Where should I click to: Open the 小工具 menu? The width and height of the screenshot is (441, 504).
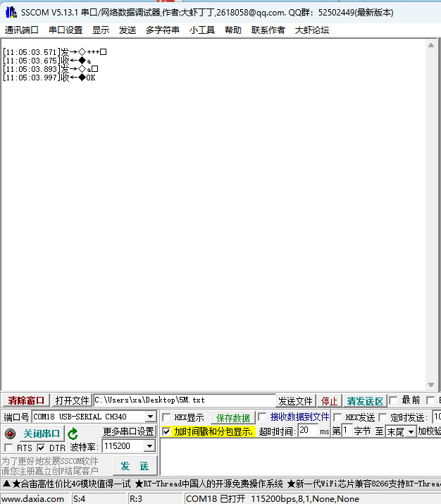pyautogui.click(x=202, y=30)
